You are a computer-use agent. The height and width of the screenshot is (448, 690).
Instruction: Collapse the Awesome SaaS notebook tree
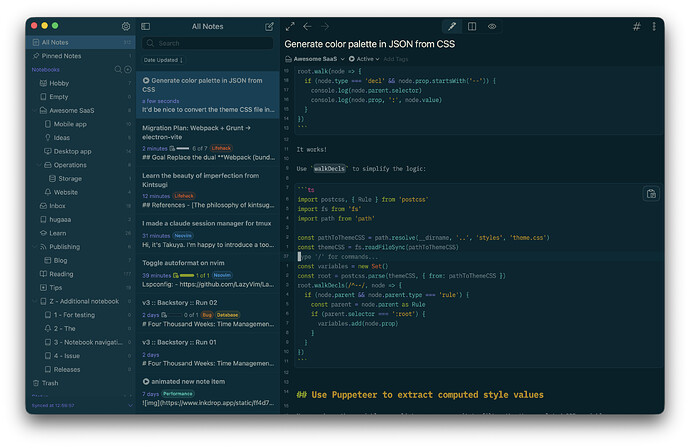[35, 110]
